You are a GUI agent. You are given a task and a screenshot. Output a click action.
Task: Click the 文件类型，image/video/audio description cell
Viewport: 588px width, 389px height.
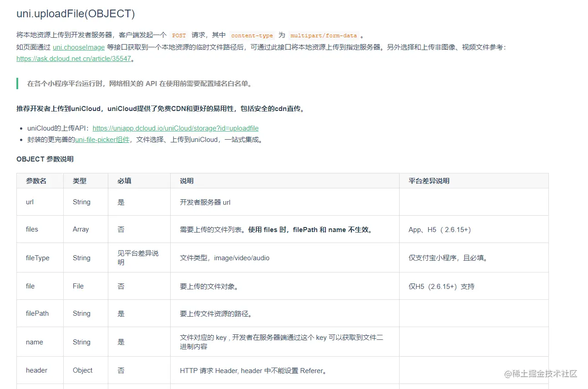285,258
